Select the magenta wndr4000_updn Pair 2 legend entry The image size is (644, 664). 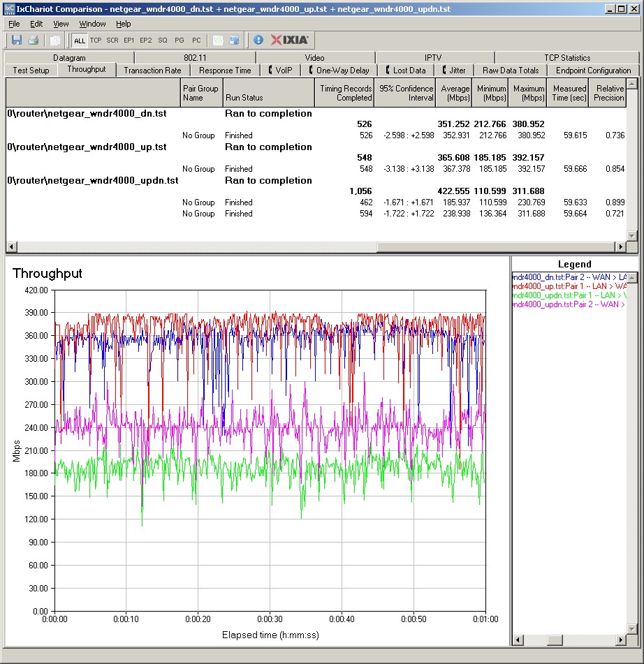tap(569, 304)
